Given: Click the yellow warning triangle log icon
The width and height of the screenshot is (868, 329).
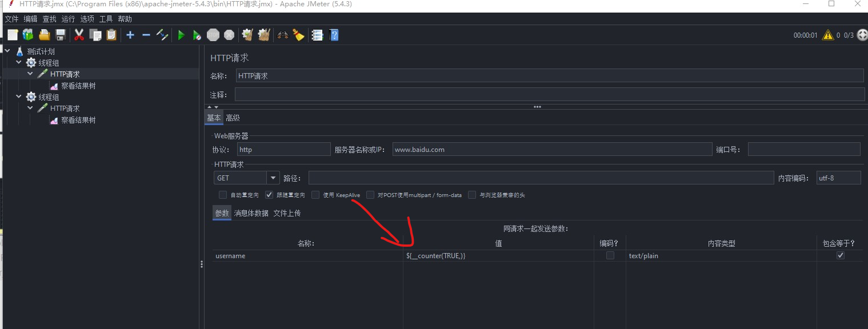Looking at the screenshot, I should (828, 35).
